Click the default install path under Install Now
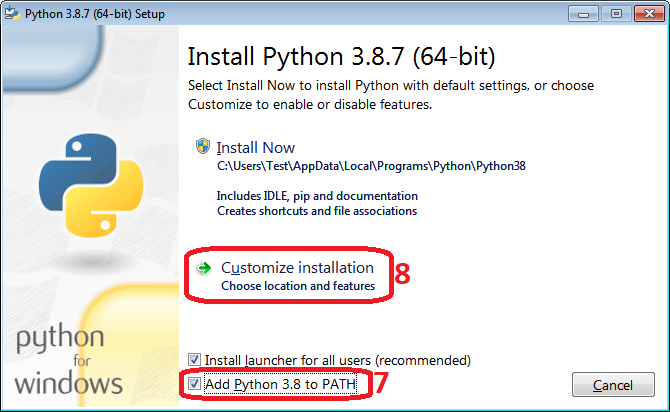 click(343, 166)
